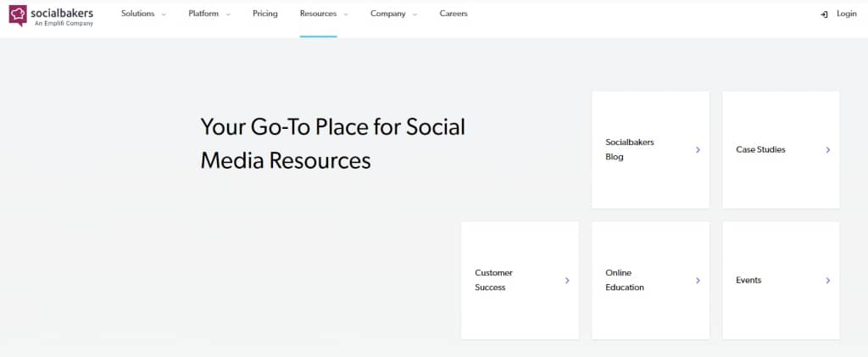The width and height of the screenshot is (868, 357).
Task: Click the login arrow icon
Action: (824, 14)
